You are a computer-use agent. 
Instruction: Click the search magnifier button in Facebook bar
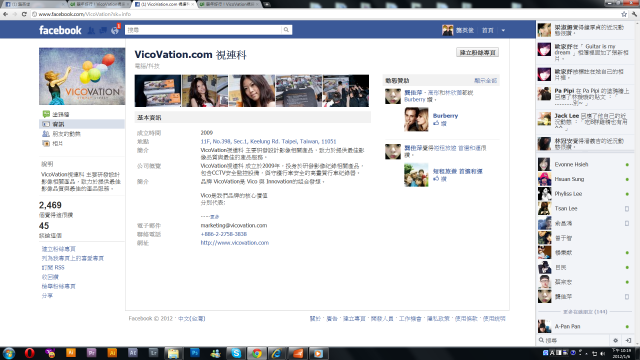286,30
